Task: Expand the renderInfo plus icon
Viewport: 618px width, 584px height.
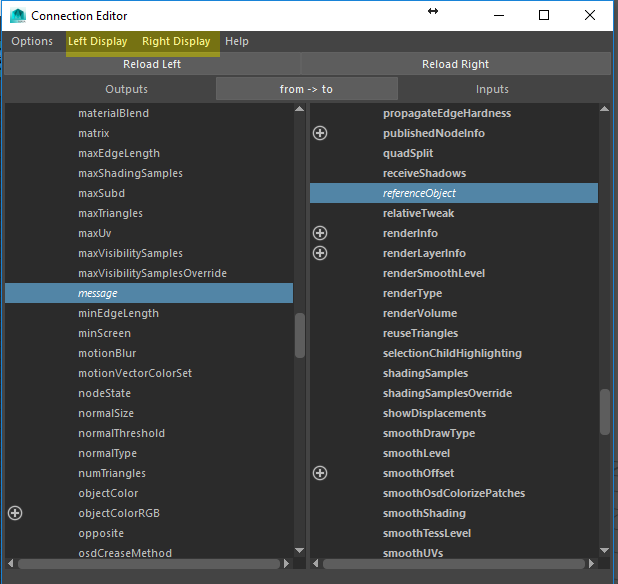Action: (x=320, y=233)
